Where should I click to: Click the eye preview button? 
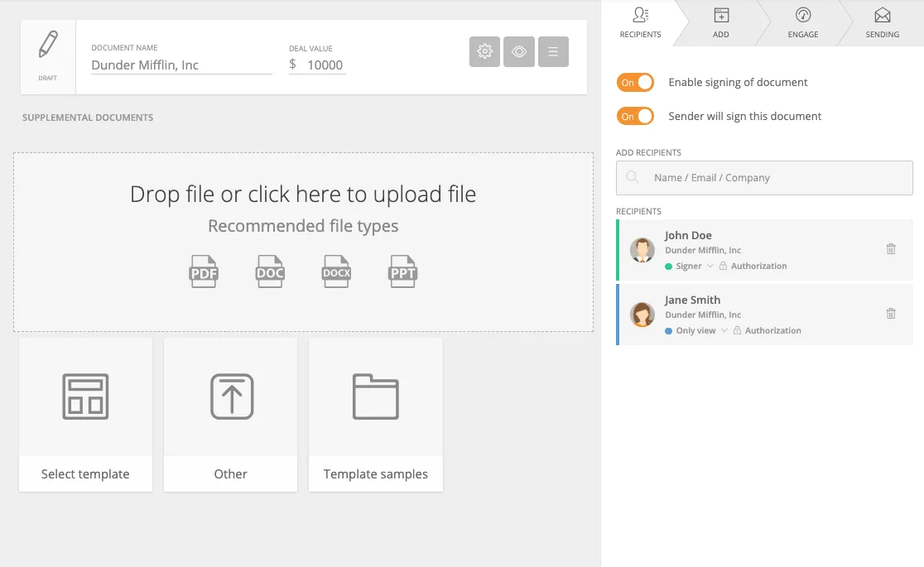[x=518, y=51]
